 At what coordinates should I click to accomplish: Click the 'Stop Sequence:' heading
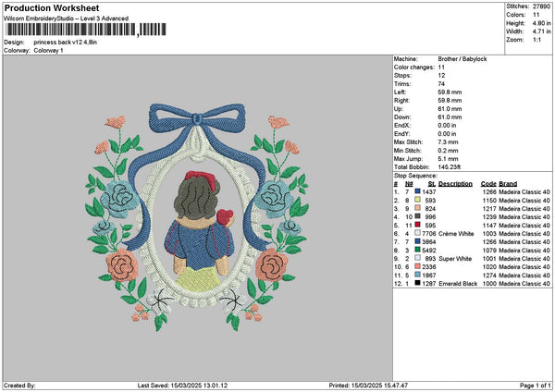(x=415, y=176)
